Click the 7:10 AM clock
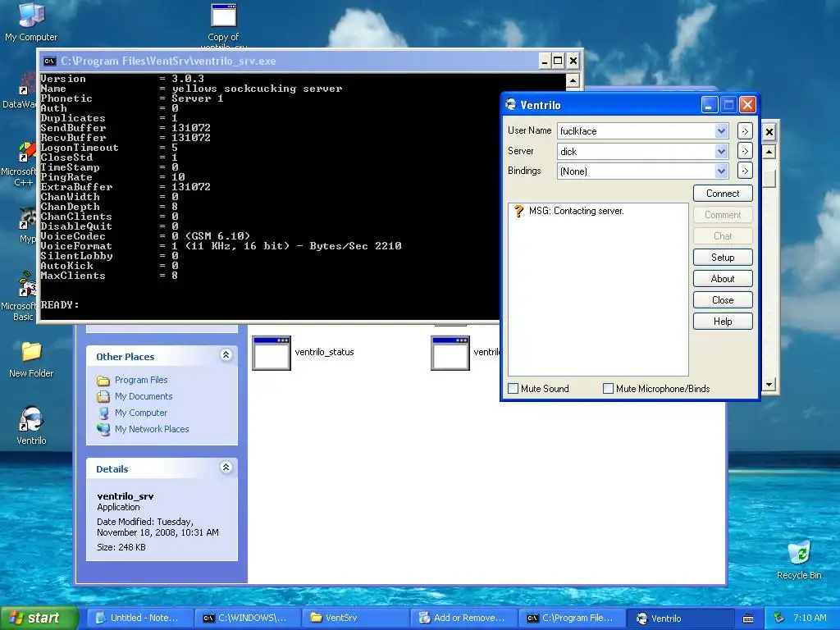 coord(810,618)
